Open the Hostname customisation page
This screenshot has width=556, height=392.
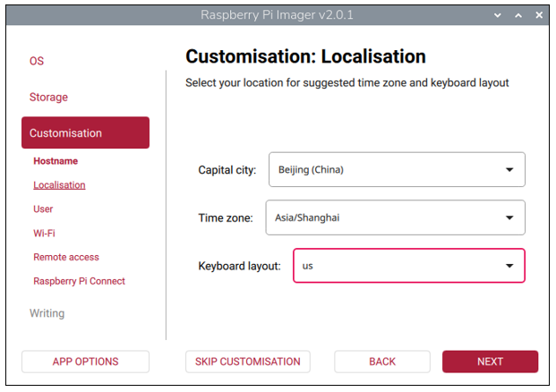56,161
